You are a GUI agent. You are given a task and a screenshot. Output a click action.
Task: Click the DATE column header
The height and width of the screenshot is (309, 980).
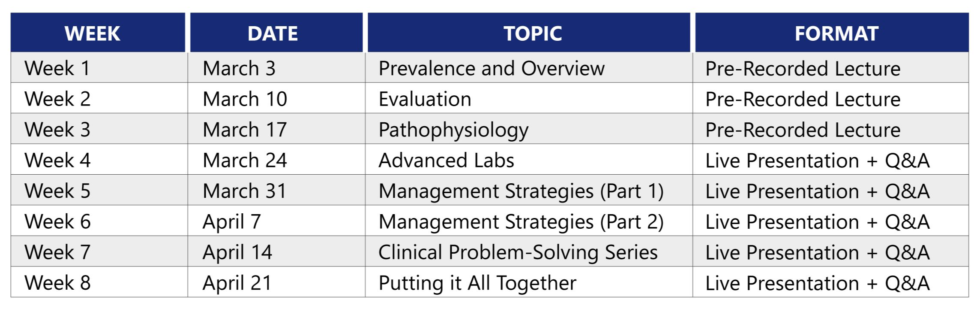(276, 33)
